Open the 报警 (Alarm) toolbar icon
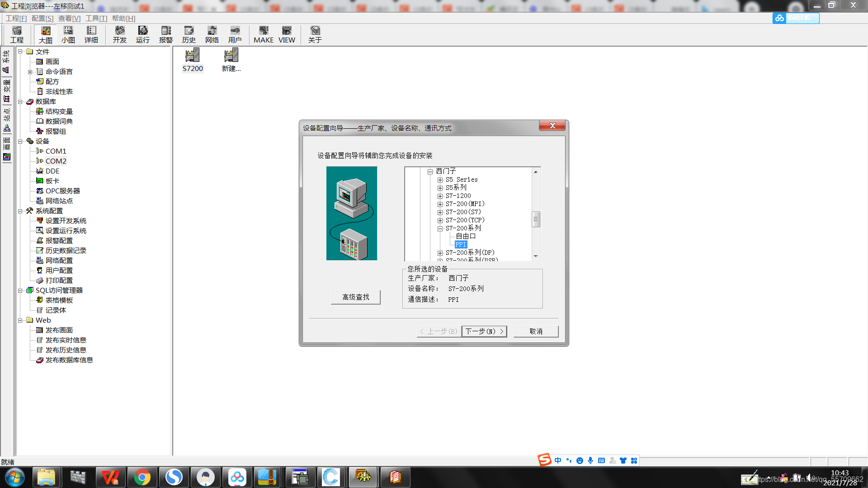868x488 pixels. point(166,34)
